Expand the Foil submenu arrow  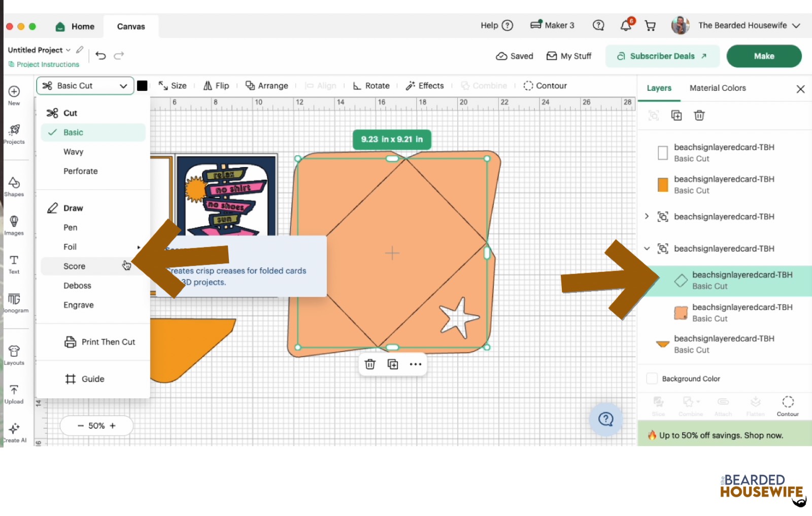tap(138, 247)
